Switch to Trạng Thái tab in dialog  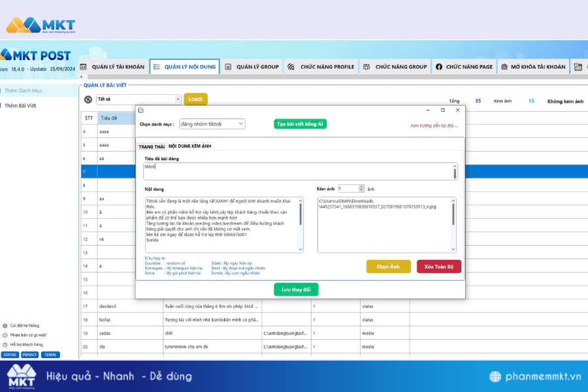[152, 146]
